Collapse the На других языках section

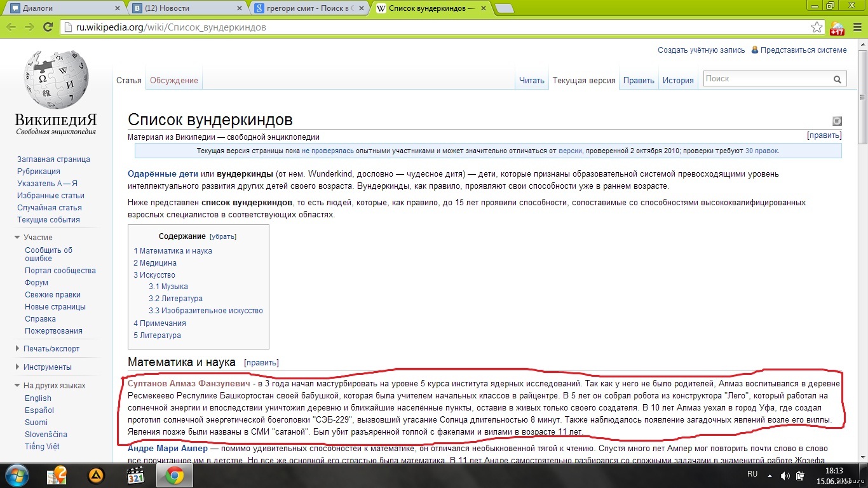point(50,385)
